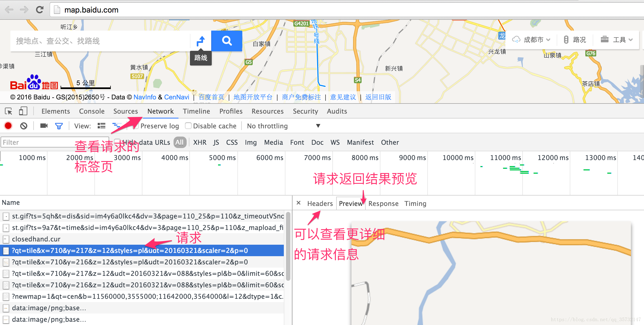
Task: Click the Baidu map logo
Action: [34, 82]
